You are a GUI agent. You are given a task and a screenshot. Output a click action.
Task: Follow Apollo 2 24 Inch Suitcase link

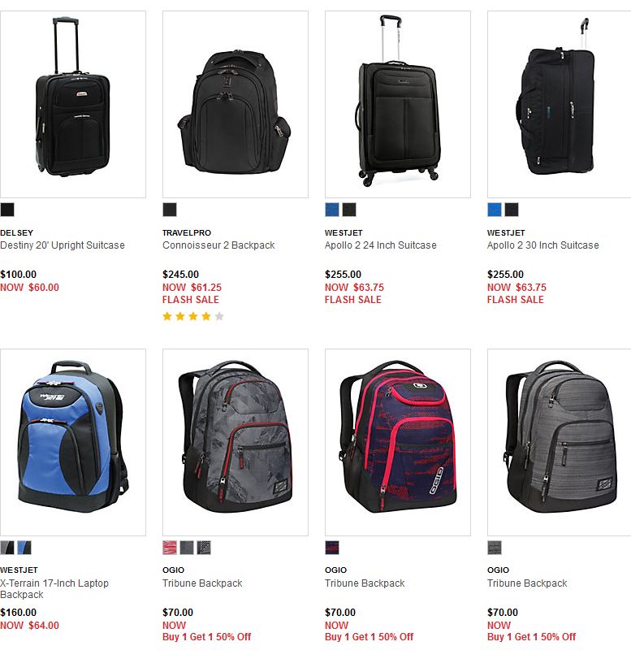(x=380, y=245)
